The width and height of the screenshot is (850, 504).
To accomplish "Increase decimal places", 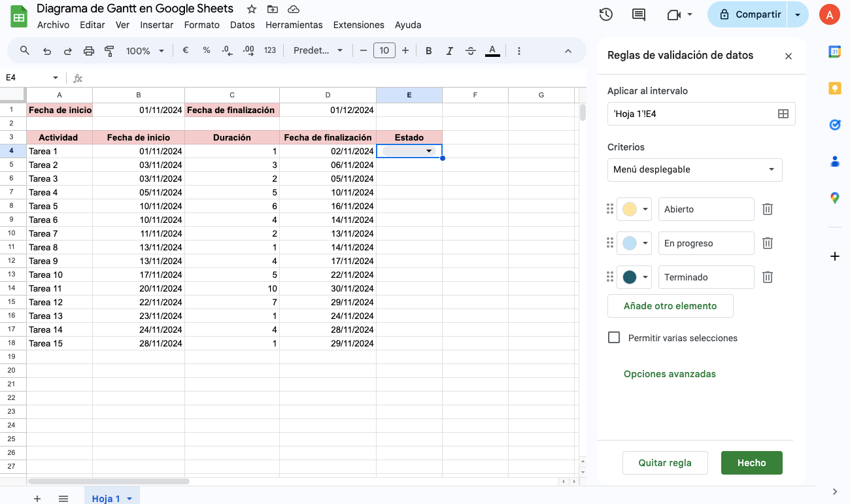I will click(x=248, y=50).
